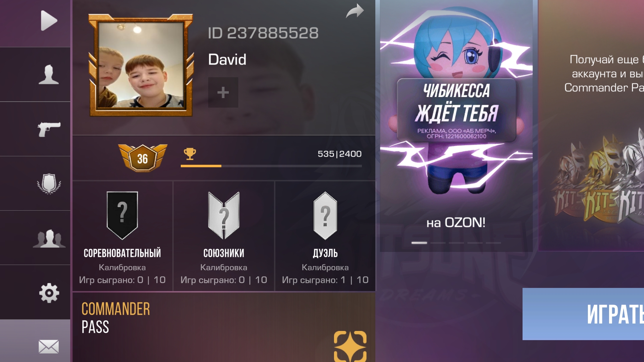
Task: Select the Дуэль rank card
Action: pyautogui.click(x=325, y=236)
